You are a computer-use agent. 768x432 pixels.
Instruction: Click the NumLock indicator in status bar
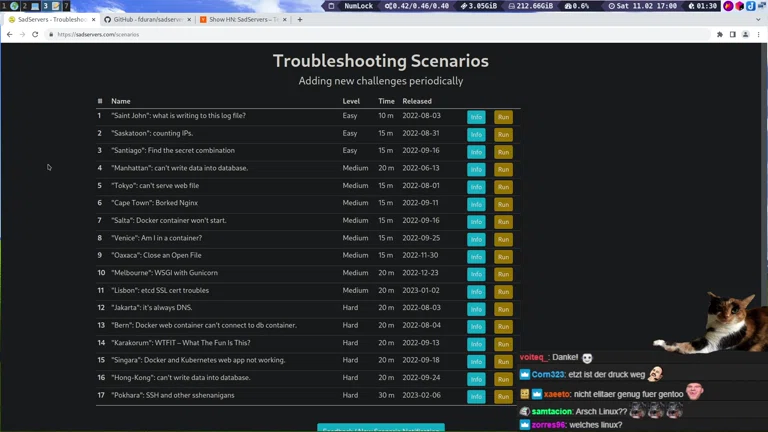tap(358, 6)
